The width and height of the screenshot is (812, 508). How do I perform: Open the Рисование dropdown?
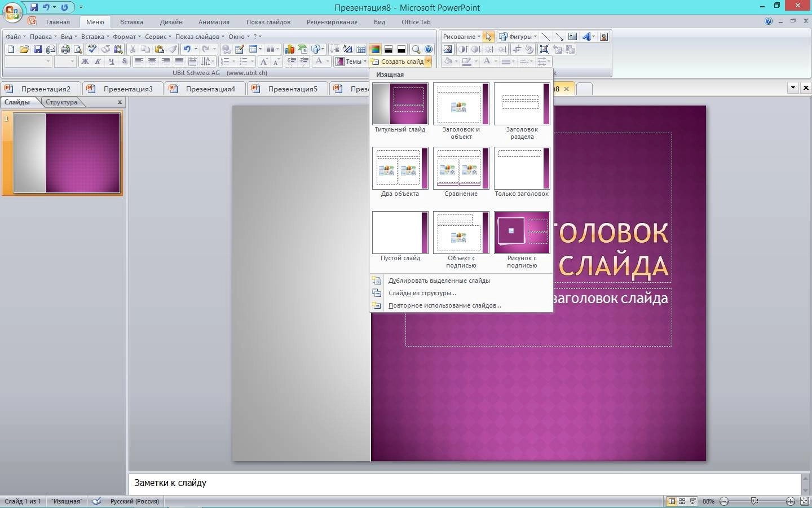coord(462,37)
